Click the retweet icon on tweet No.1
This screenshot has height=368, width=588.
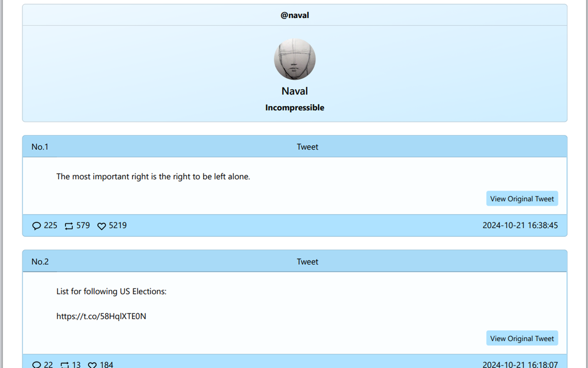pos(69,226)
